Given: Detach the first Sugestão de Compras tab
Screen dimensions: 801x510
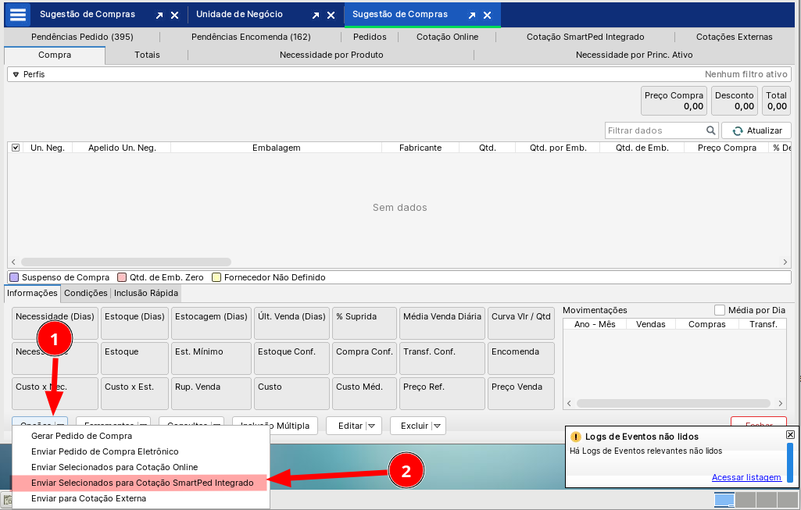Looking at the screenshot, I should pyautogui.click(x=159, y=16).
